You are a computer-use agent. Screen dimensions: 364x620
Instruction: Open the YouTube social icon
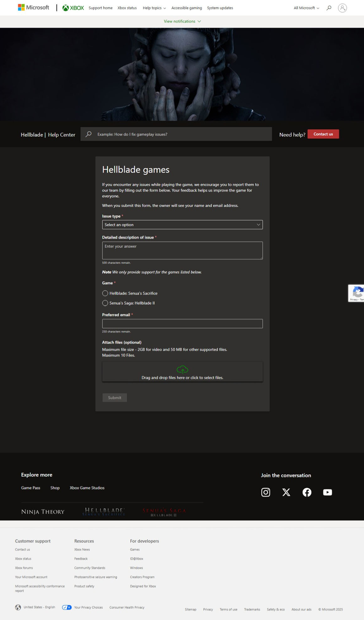click(x=327, y=492)
